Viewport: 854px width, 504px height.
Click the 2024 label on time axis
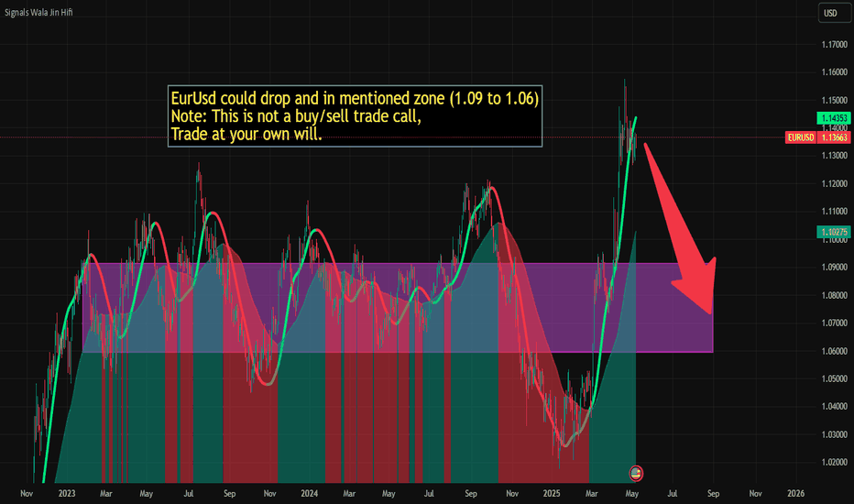coord(310,494)
